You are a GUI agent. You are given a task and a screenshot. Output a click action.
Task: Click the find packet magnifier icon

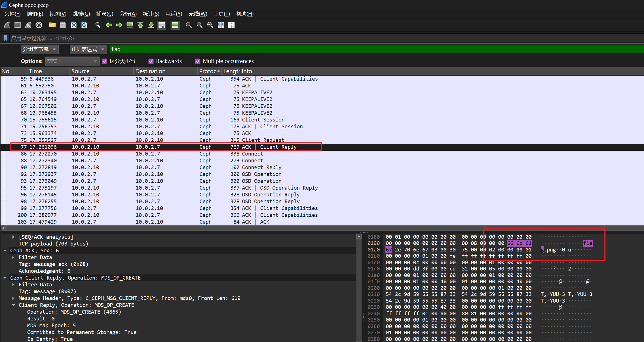(x=98, y=25)
